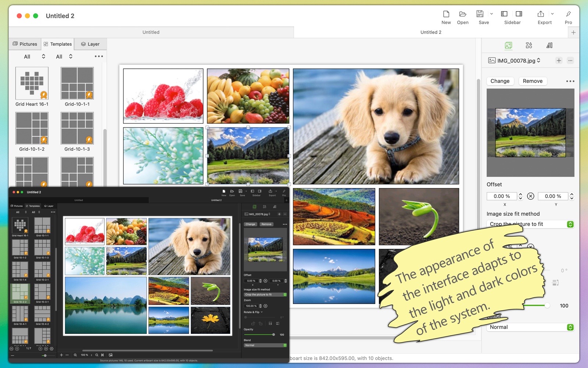Click the Pro upgrade icon
This screenshot has height=368, width=588.
[568, 14]
